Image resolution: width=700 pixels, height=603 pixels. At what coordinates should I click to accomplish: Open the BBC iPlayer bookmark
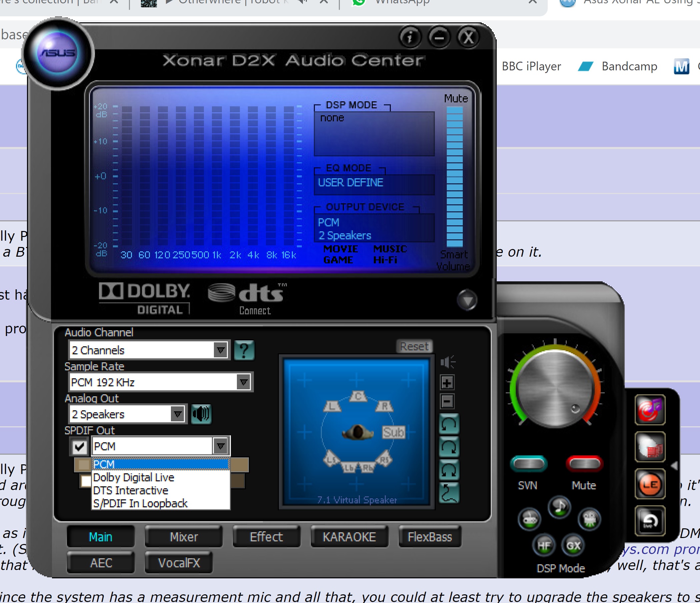click(x=531, y=66)
